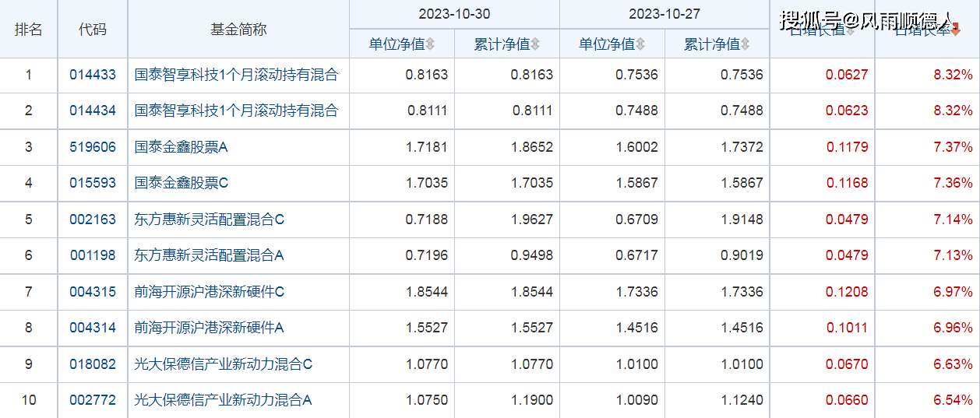Click the red 日增长率 sort arrow
This screenshot has height=418, width=980.
pos(956,30)
